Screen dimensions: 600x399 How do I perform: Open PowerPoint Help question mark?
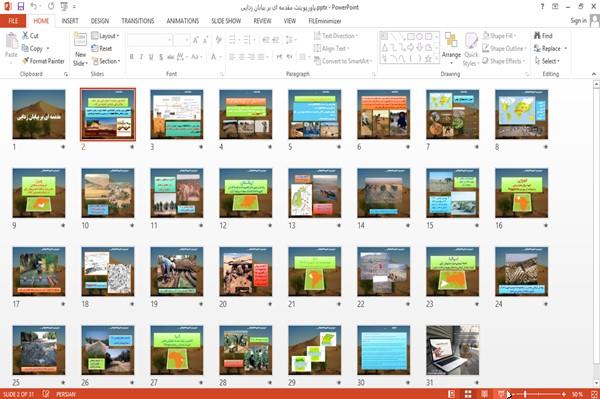tap(542, 7)
